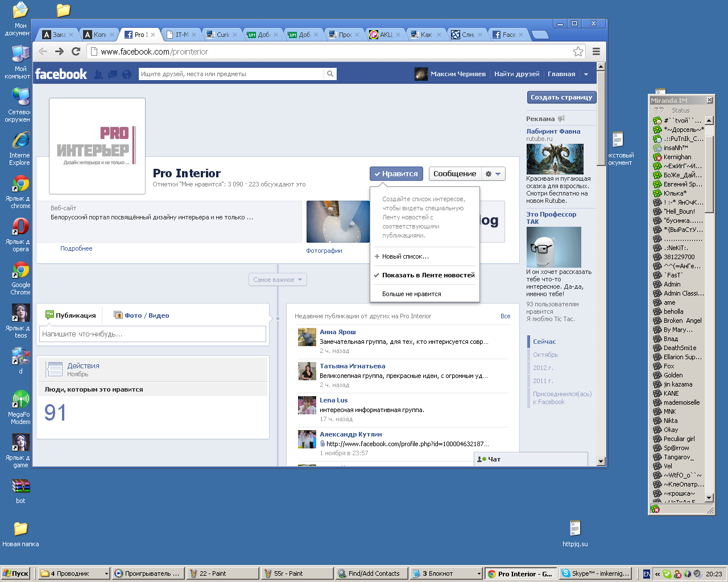Viewport: 728px width, 582px height.
Task: Toggle Показать в Ленте новостей option
Action: pyautogui.click(x=424, y=275)
